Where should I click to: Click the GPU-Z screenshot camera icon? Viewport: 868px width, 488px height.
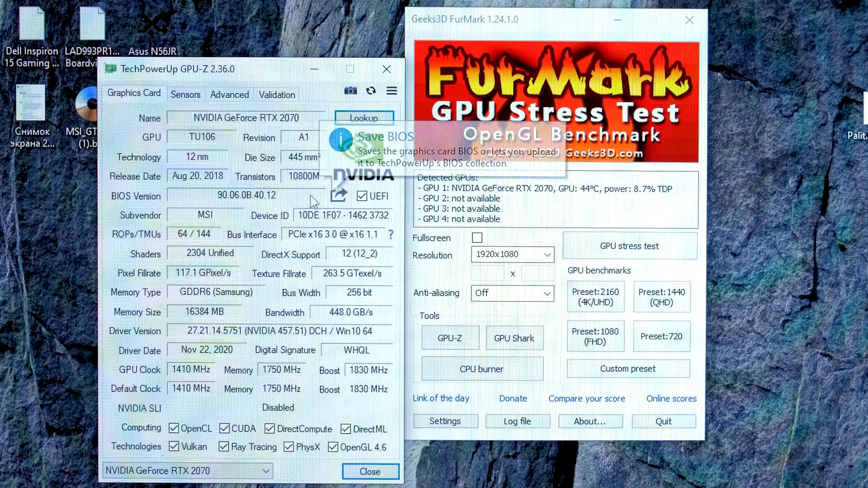[350, 91]
